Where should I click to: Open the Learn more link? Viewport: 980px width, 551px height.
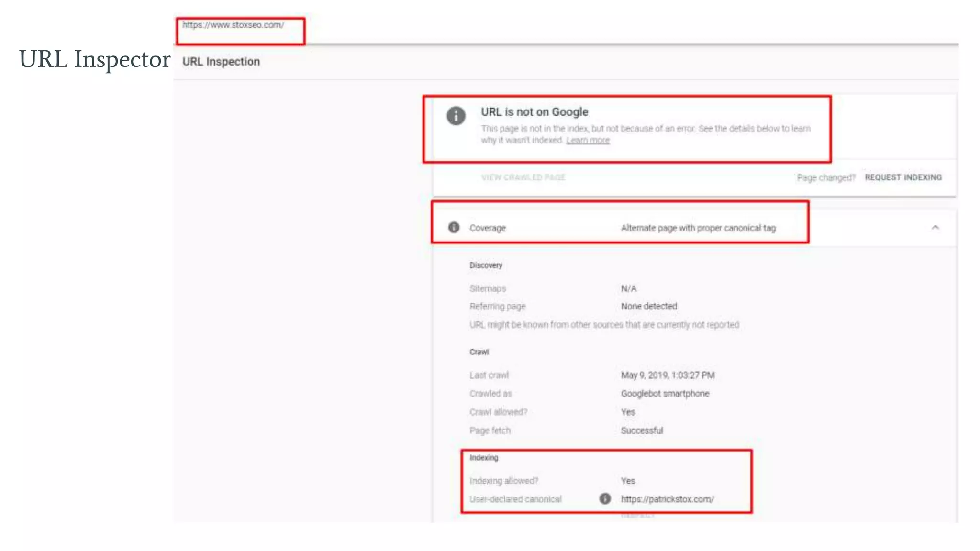pyautogui.click(x=588, y=140)
